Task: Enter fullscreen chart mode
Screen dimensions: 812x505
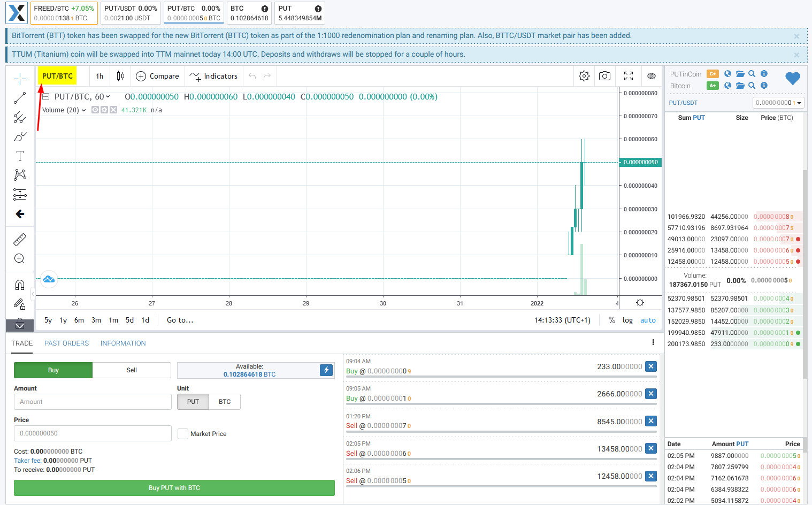Action: click(x=629, y=76)
